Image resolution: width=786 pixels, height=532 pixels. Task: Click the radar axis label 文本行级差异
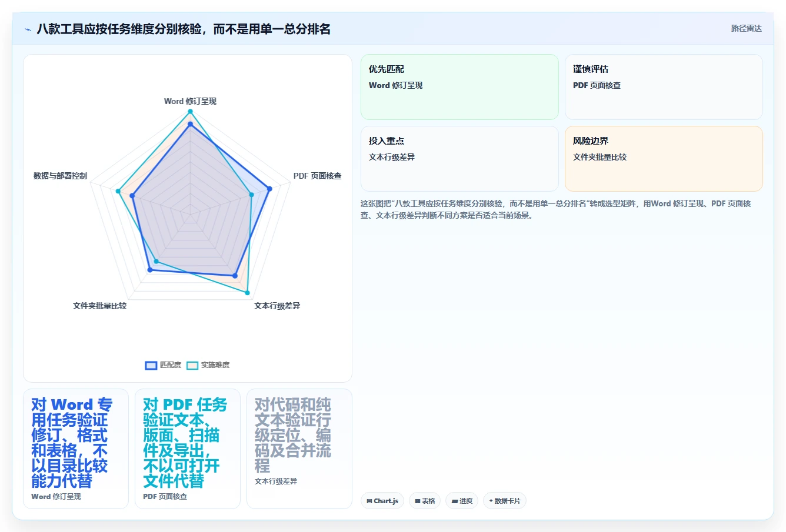(277, 306)
